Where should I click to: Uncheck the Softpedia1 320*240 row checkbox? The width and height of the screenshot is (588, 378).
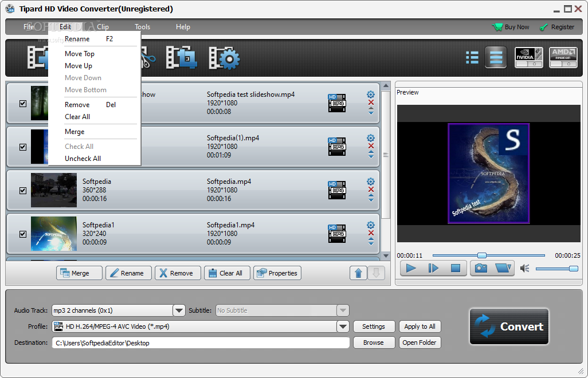pos(23,234)
